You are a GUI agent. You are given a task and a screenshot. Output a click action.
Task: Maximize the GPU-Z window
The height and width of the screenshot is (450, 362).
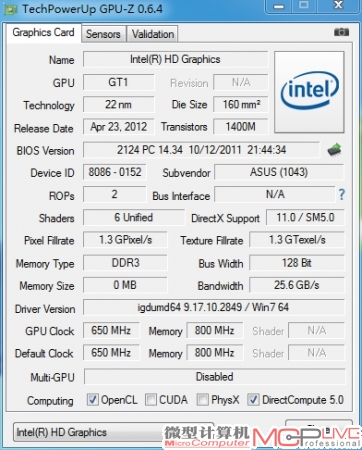tap(304, 6)
